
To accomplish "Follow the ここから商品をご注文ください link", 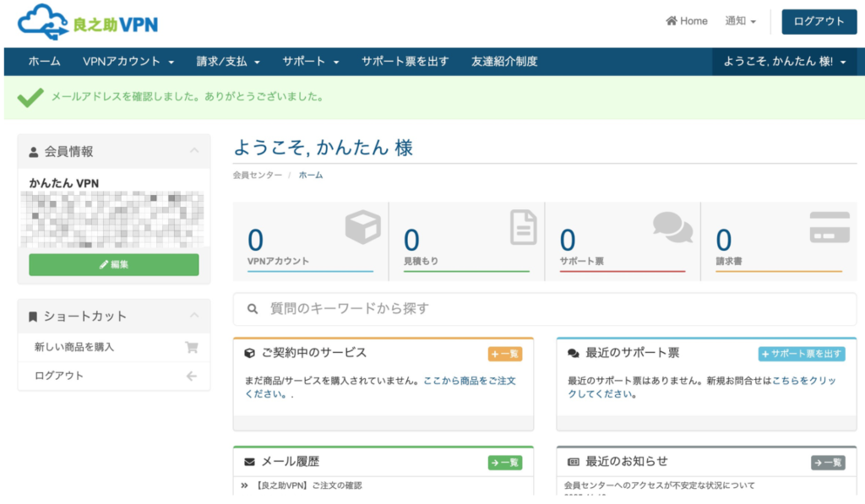I will click(x=469, y=381).
